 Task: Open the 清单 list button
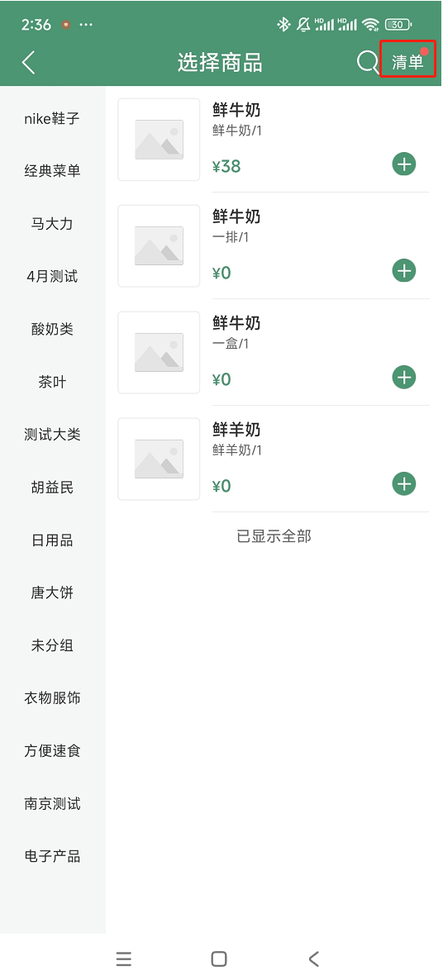pos(407,62)
